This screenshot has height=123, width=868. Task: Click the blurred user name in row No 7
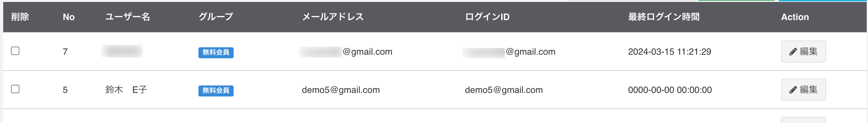click(x=122, y=51)
